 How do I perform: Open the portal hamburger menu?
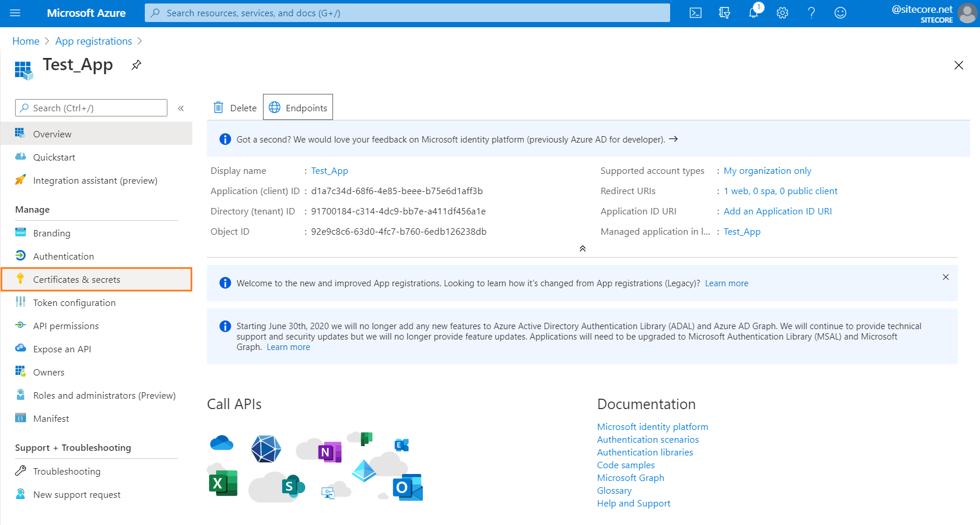15,13
